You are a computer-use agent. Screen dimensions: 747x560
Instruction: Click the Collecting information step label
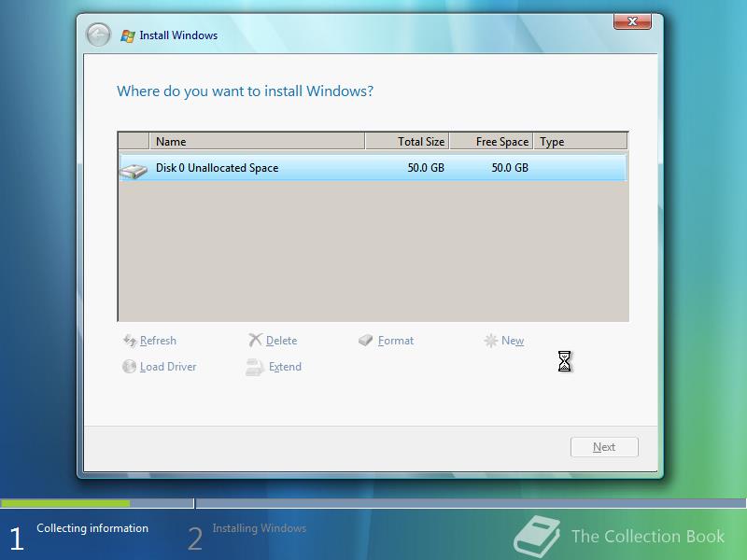pyautogui.click(x=92, y=528)
